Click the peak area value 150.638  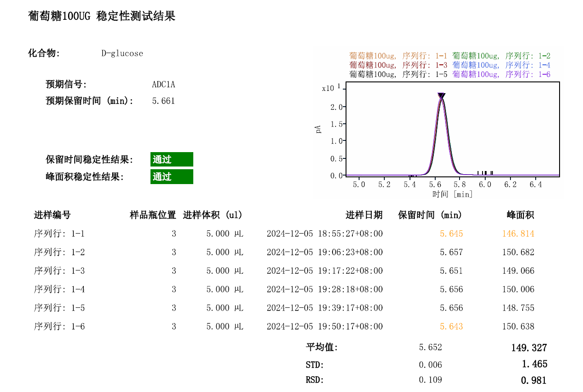pos(518,326)
